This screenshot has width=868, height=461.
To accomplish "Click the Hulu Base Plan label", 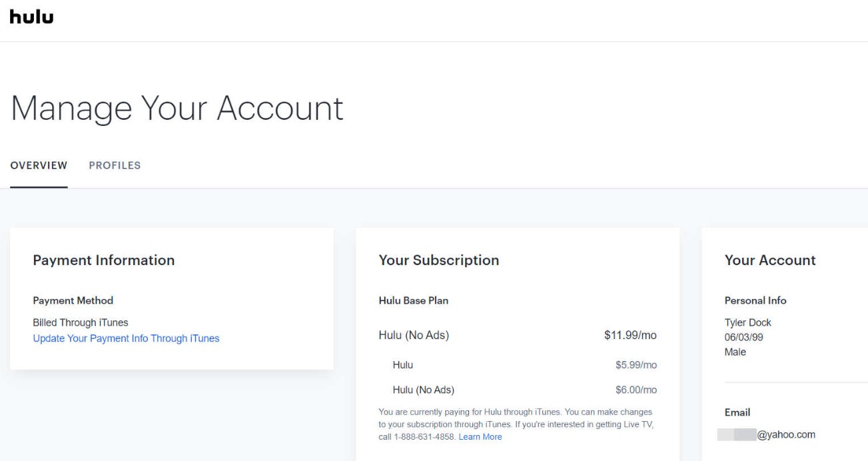I will coord(414,300).
